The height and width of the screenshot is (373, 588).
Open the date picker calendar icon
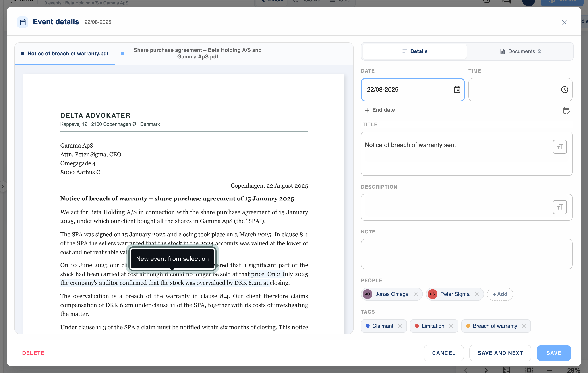coord(457,90)
